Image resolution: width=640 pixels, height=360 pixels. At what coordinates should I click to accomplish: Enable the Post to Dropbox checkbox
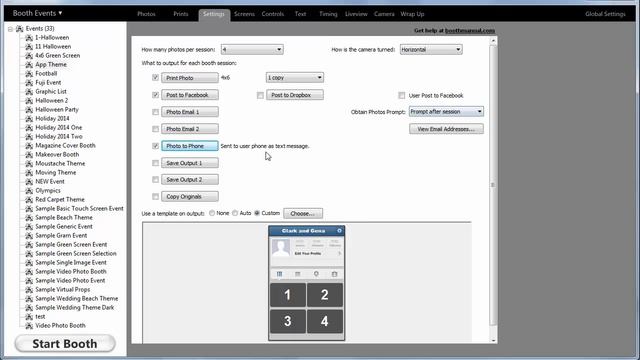click(x=260, y=95)
